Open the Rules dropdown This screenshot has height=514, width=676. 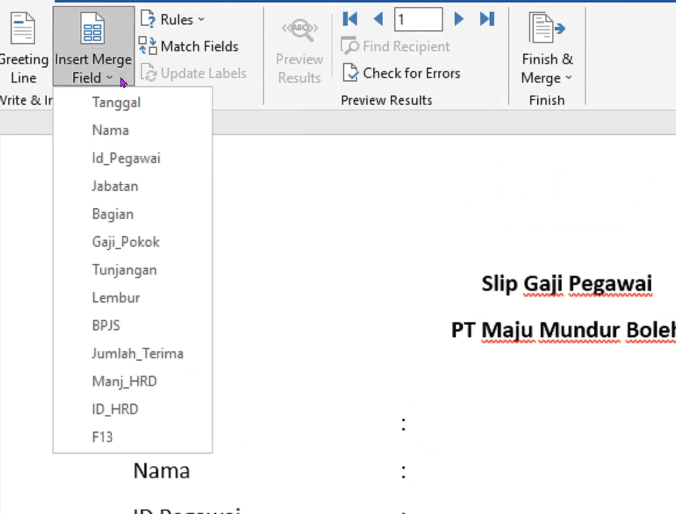172,19
